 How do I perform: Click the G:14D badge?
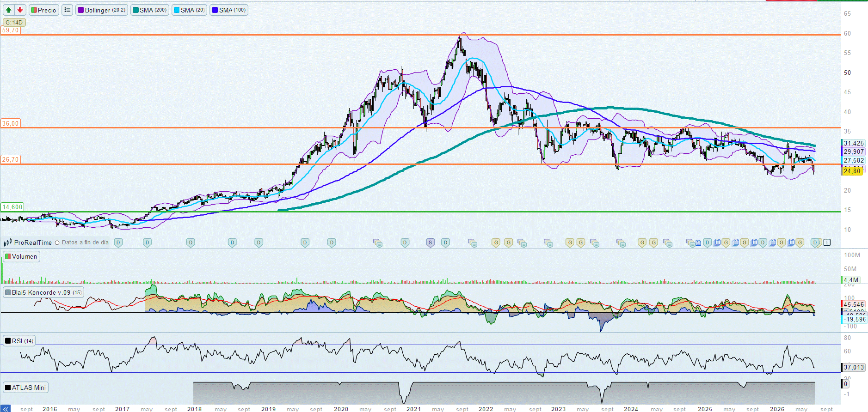click(14, 22)
